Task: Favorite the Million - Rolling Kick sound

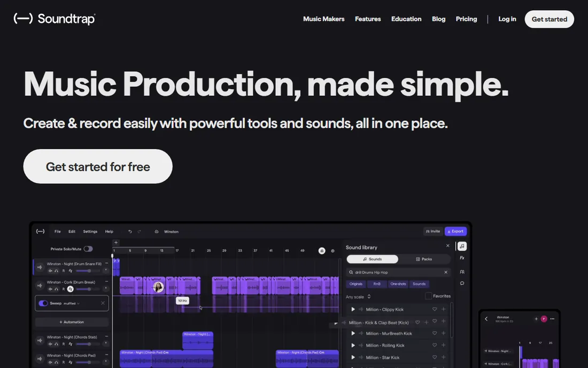Action: [x=435, y=345]
